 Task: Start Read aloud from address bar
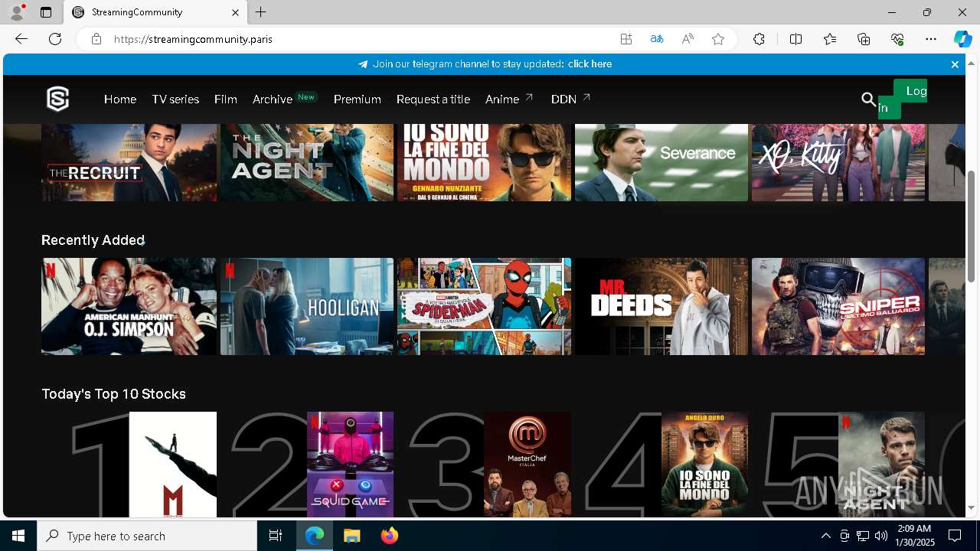[x=688, y=39]
